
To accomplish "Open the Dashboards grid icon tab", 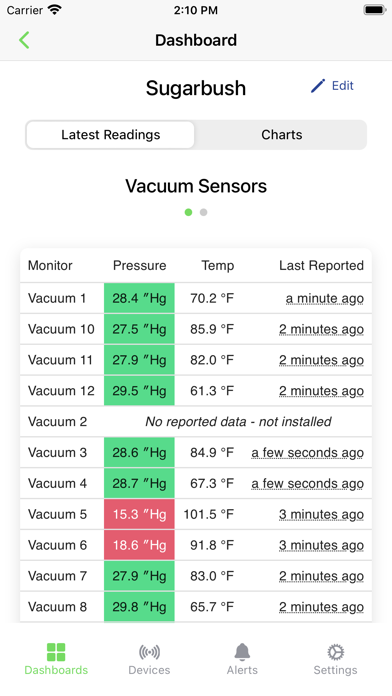I will (x=56, y=652).
